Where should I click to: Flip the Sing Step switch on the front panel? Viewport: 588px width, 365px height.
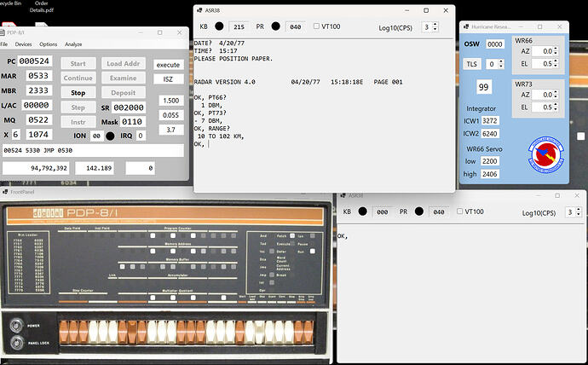pos(298,332)
